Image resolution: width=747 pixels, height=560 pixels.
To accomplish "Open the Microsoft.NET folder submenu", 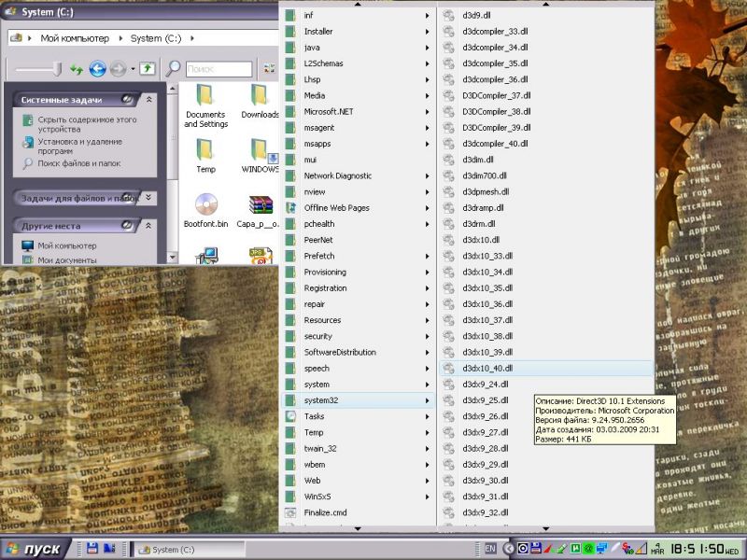I will 327,112.
